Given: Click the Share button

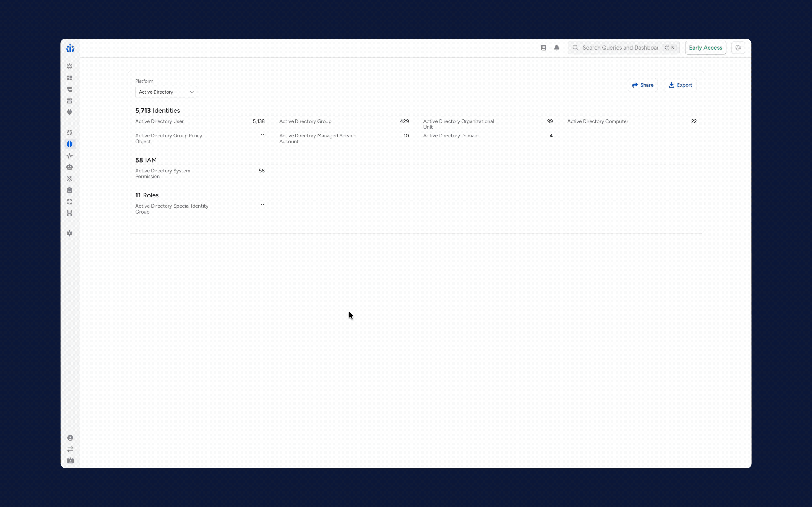Looking at the screenshot, I should click(x=642, y=85).
